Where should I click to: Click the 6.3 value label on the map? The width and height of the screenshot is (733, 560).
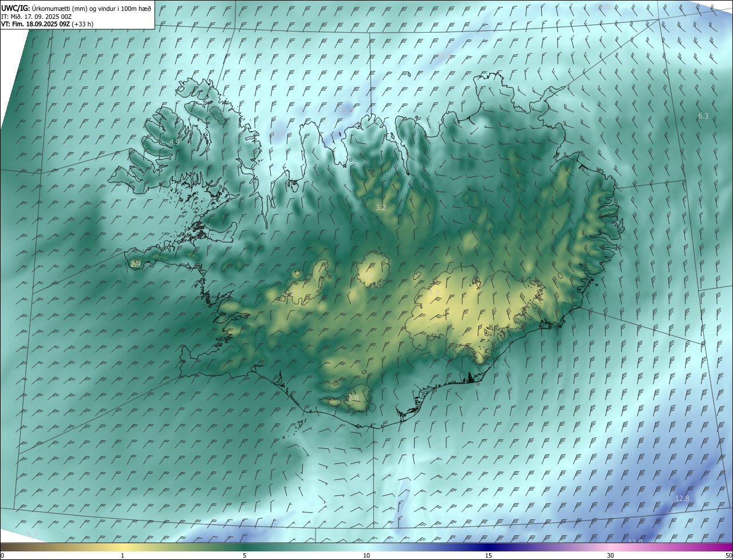click(x=703, y=116)
